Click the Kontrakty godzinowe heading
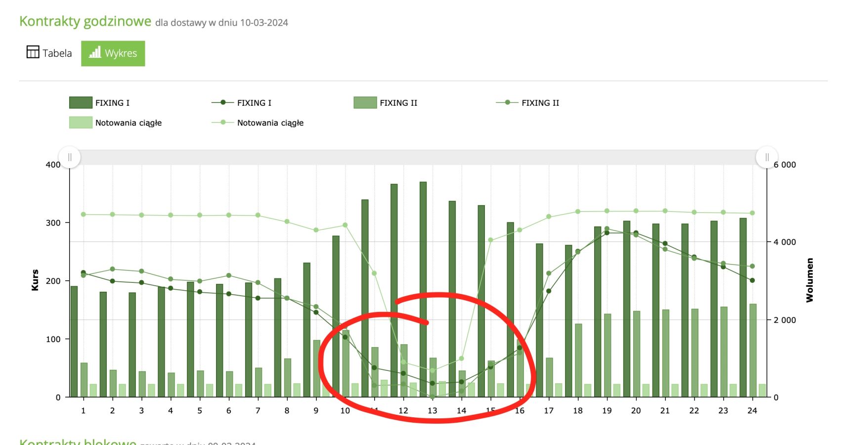Image resolution: width=868 pixels, height=445 pixels. pos(85,21)
